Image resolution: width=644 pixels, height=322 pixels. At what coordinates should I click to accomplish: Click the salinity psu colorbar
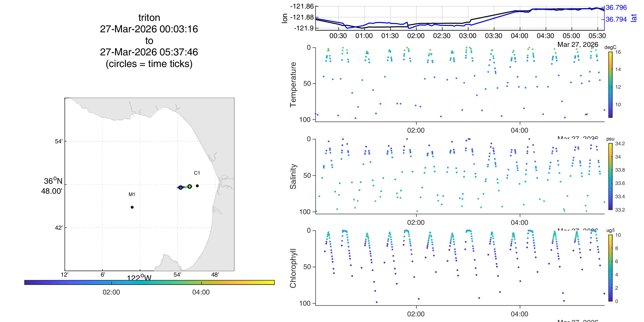pyautogui.click(x=610, y=176)
